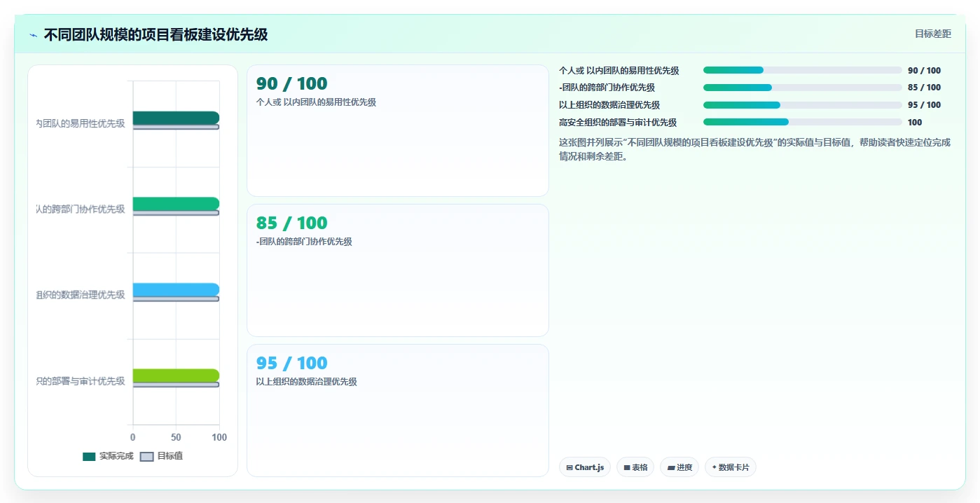The width and height of the screenshot is (980, 503).
Task: Click the lightning icon beside the dashboard title
Action: (33, 35)
